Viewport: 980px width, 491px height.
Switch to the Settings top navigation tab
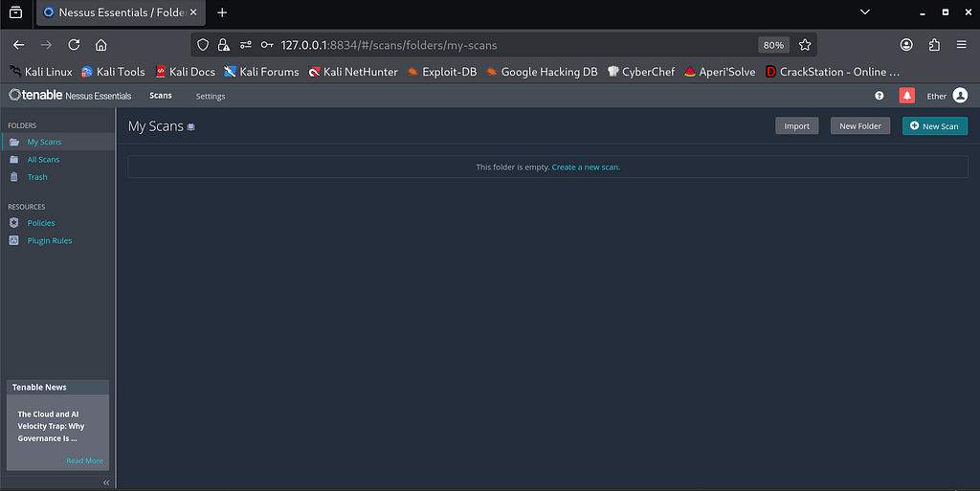[211, 97]
